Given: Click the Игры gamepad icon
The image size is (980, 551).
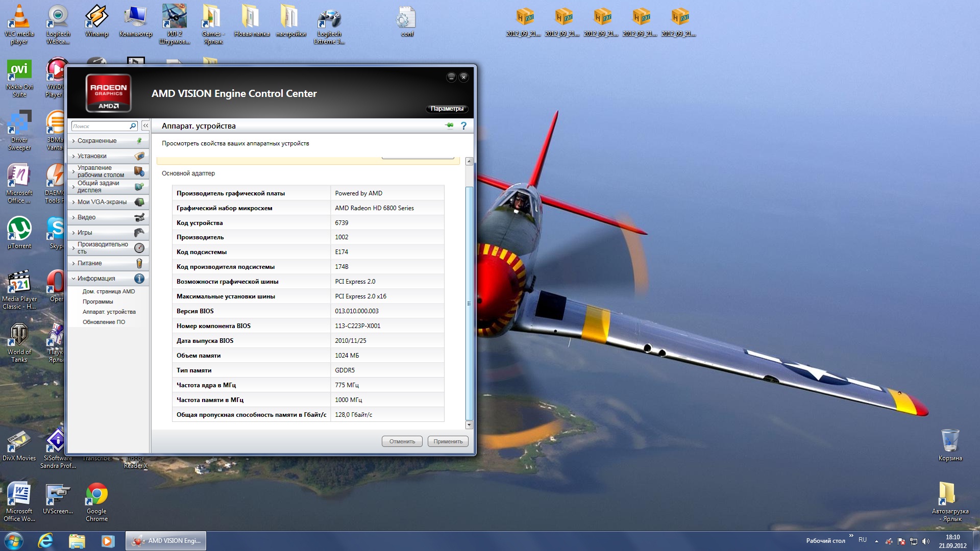Looking at the screenshot, I should (x=139, y=233).
